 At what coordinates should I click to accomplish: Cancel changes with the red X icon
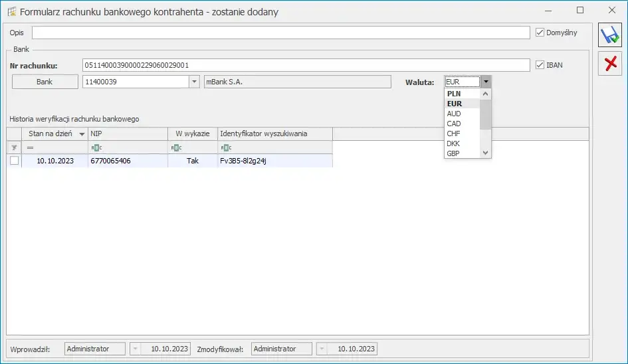pos(610,64)
